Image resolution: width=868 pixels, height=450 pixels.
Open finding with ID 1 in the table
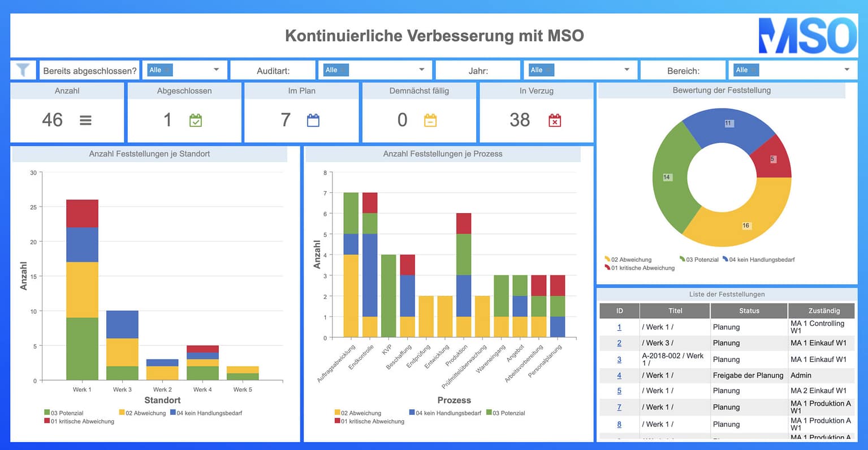(619, 327)
